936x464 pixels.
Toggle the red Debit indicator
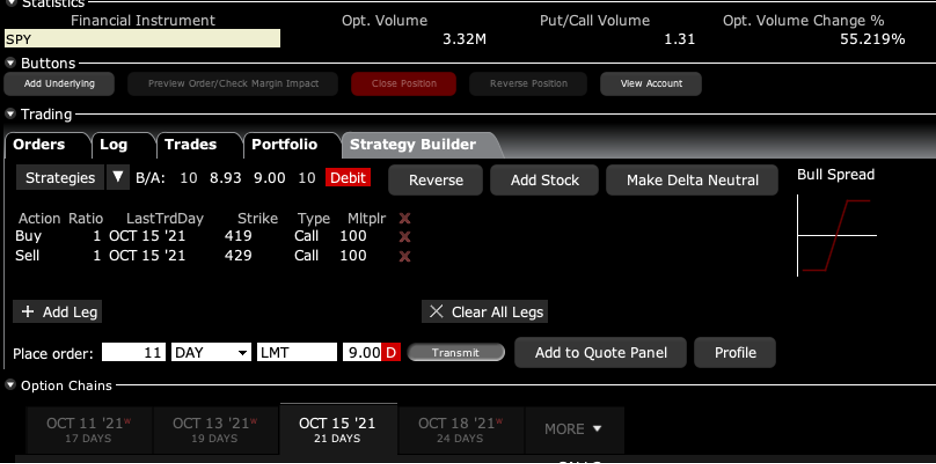pyautogui.click(x=348, y=178)
